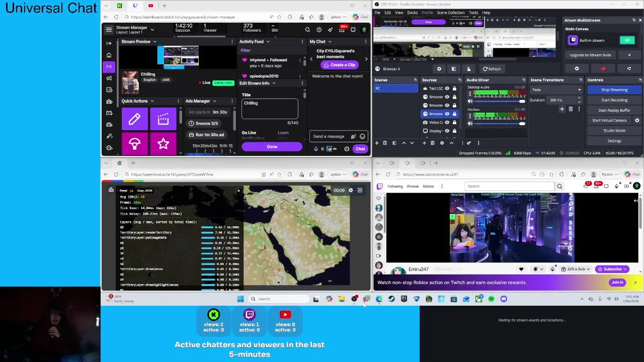
Task: Click the Interact hand icon in OBS
Action: click(x=468, y=69)
